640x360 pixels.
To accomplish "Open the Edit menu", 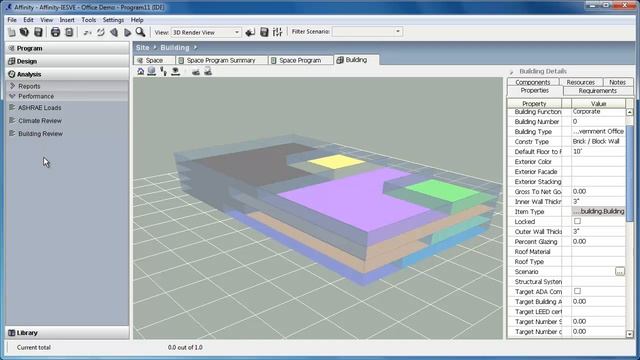I will [x=28, y=20].
